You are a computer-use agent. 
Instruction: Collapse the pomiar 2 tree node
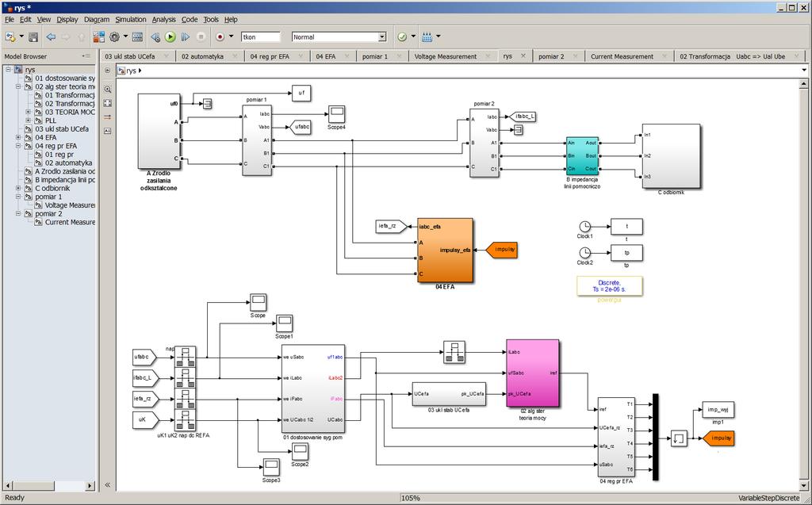click(19, 213)
